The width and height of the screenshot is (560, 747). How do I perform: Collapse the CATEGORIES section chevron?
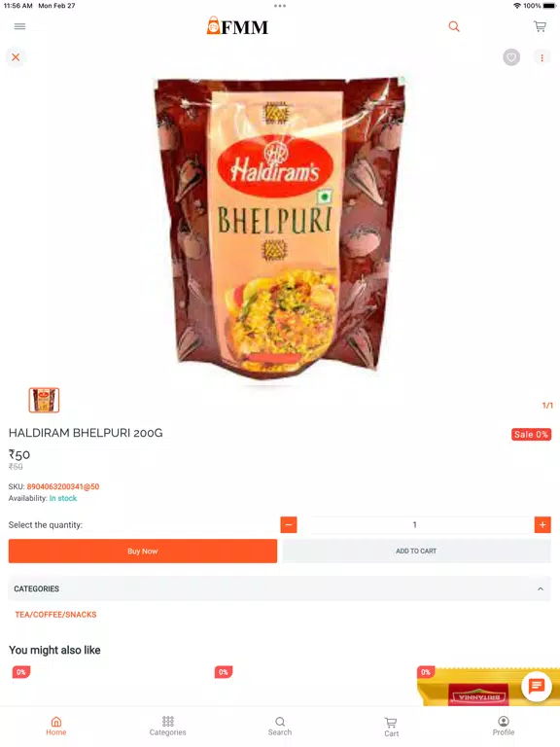tap(541, 588)
